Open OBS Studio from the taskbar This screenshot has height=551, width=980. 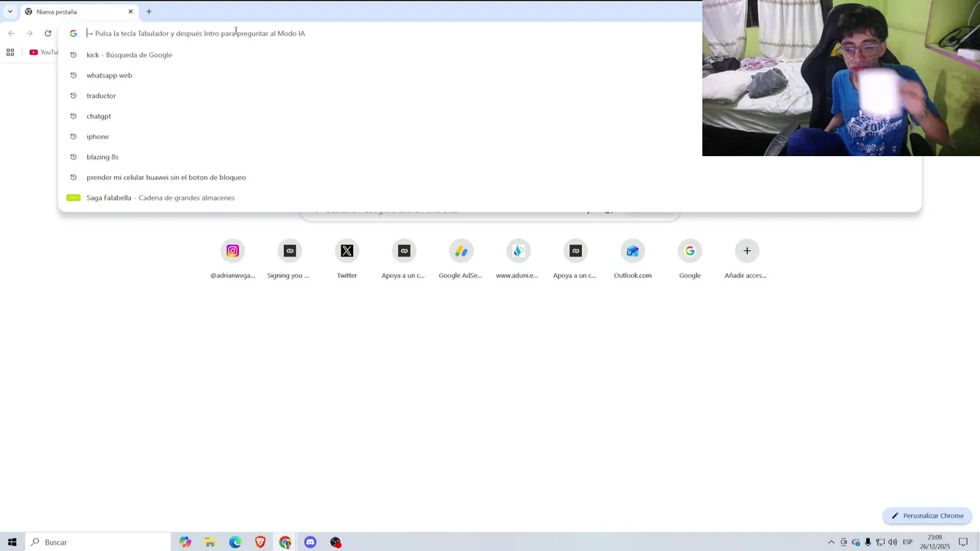coord(335,542)
